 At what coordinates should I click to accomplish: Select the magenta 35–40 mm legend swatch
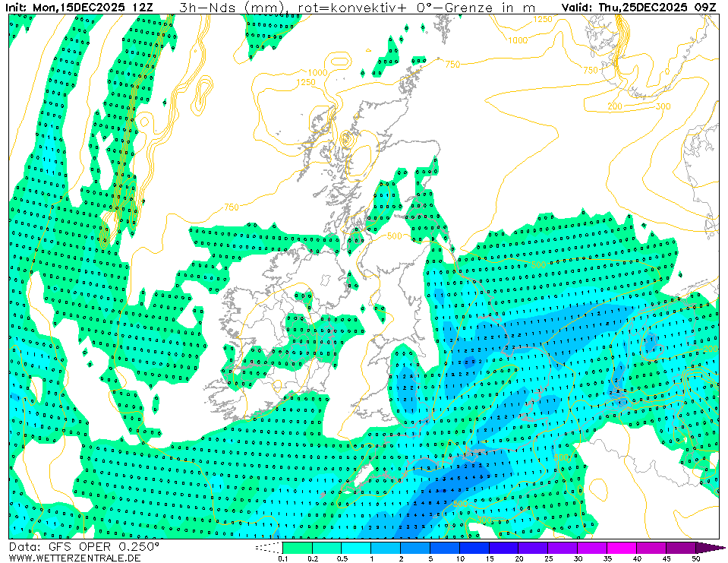(622, 547)
